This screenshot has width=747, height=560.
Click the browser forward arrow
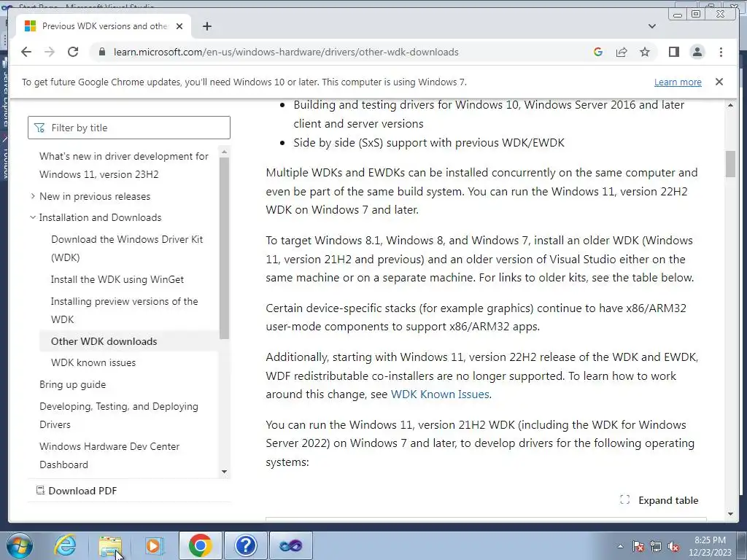(x=50, y=52)
